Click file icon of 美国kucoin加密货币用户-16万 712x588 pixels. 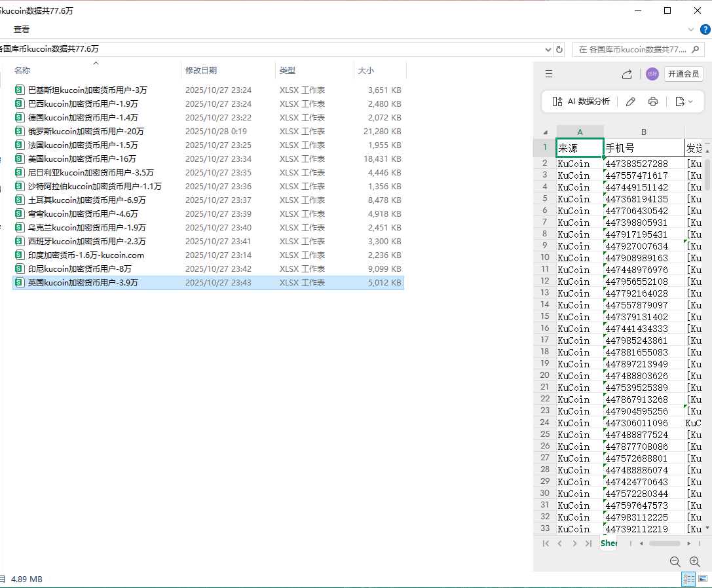pos(19,158)
